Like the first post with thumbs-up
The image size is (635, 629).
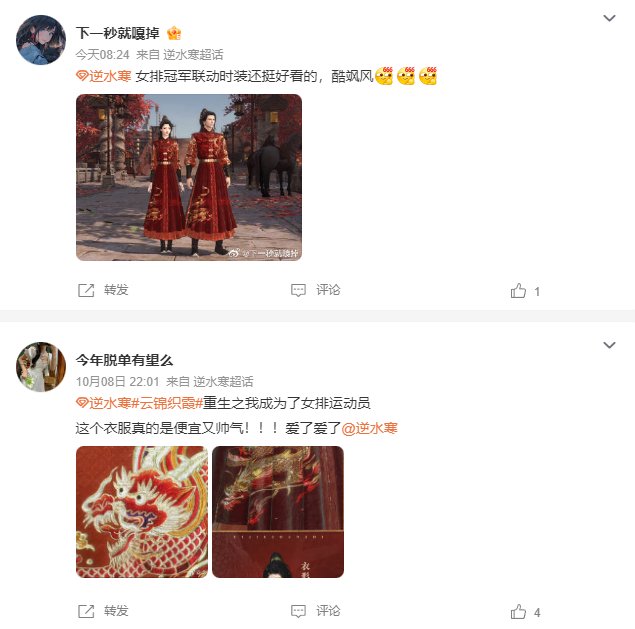tap(518, 290)
